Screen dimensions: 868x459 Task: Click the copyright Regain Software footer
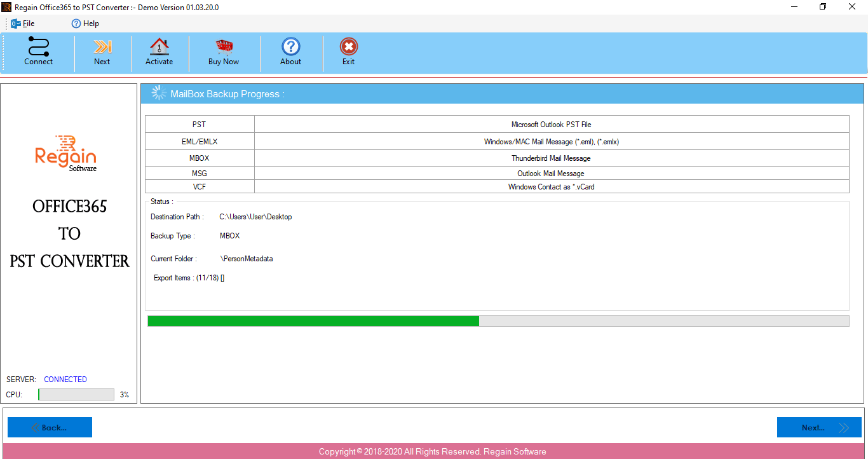coord(433,452)
